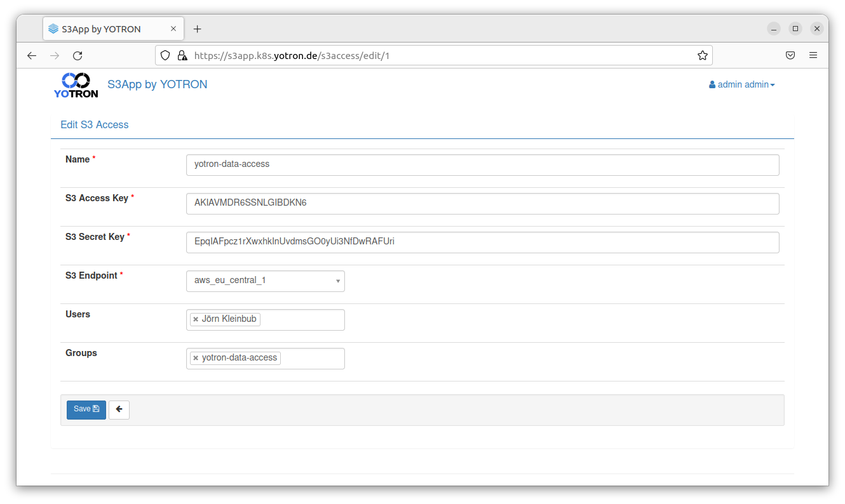
Task: Click the padlock site security icon
Action: click(x=182, y=56)
